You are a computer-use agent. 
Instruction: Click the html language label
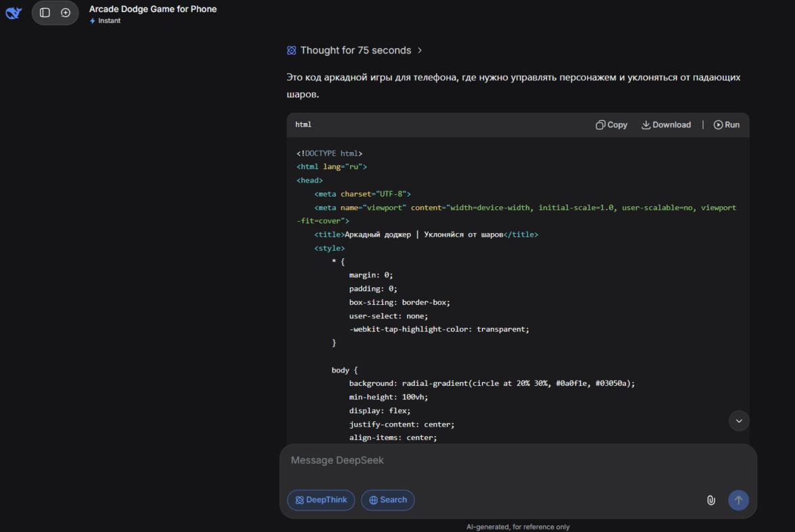click(303, 125)
